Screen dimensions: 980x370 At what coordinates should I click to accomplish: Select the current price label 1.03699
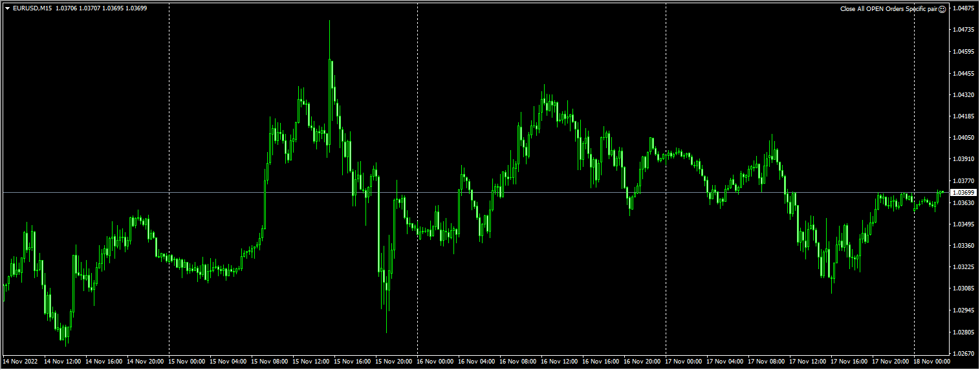(963, 193)
